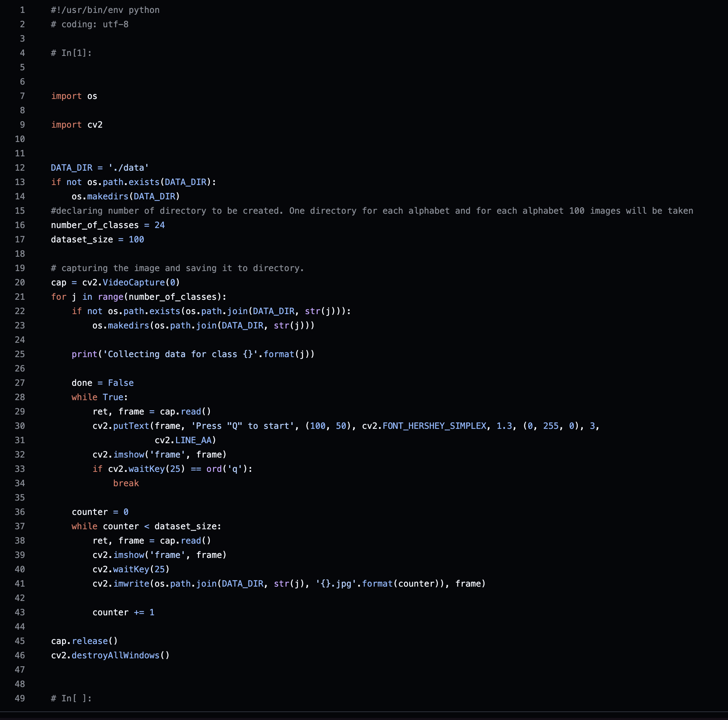Click destroyAllWindows on the last code line
This screenshot has width=728, height=720.
coord(115,655)
